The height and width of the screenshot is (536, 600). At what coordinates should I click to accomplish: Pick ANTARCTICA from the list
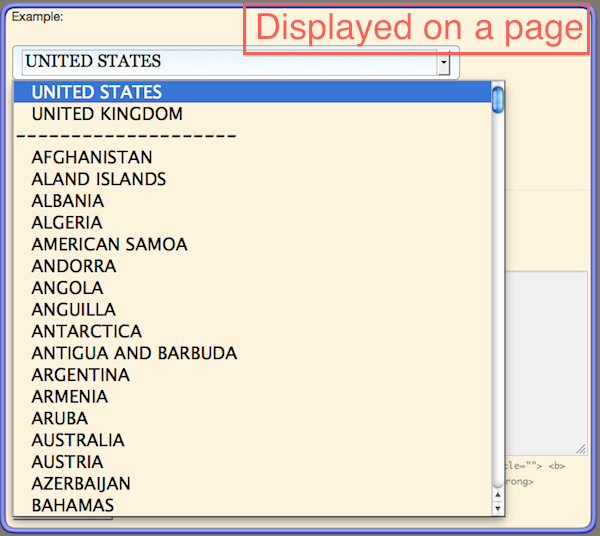click(253, 331)
